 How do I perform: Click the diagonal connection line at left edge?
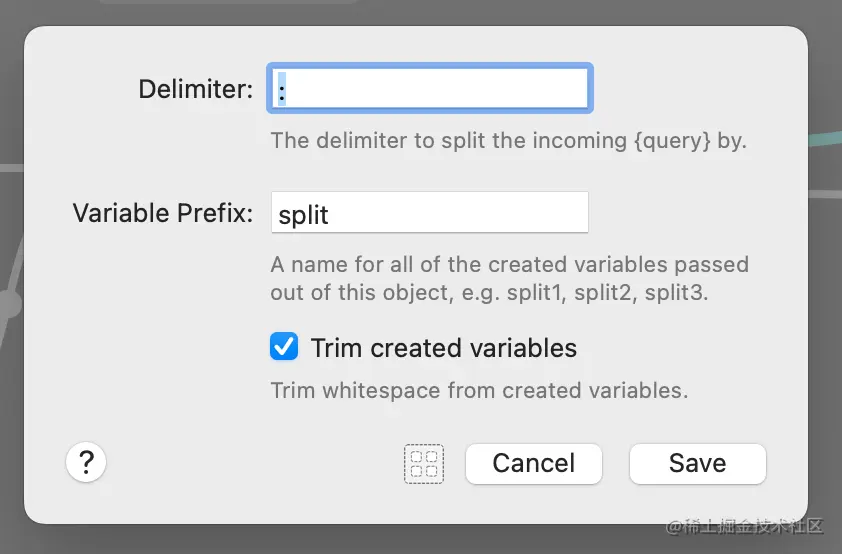pos(14,262)
